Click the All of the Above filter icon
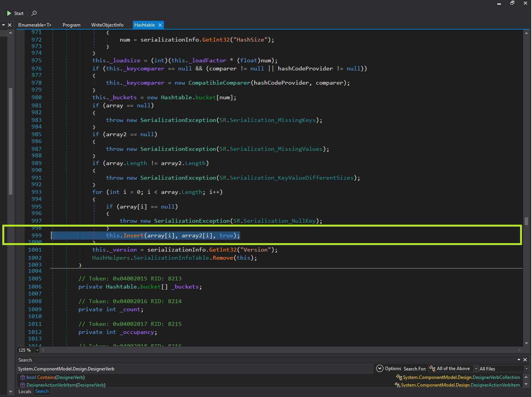532x397 pixels. coord(432,369)
